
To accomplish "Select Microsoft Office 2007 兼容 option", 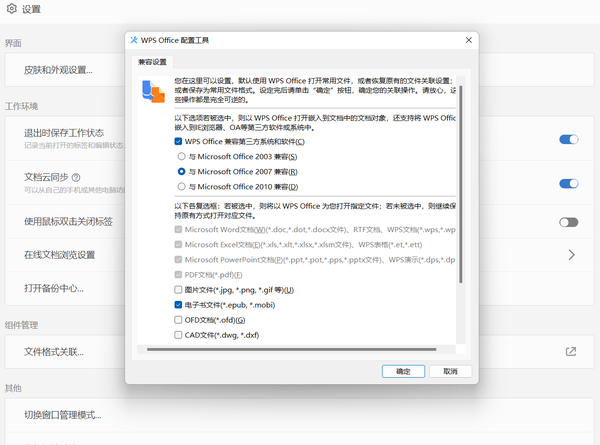I will [x=181, y=171].
